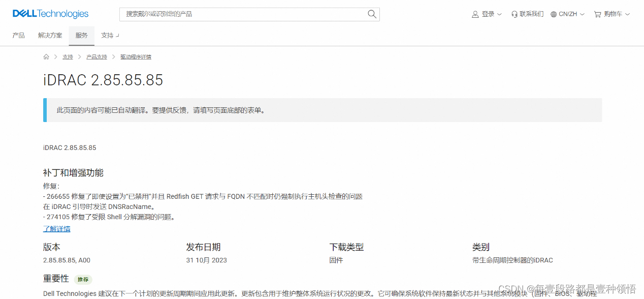Viewport: 644px width, 299px height.
Task: Click the globe region icon
Action: click(554, 14)
